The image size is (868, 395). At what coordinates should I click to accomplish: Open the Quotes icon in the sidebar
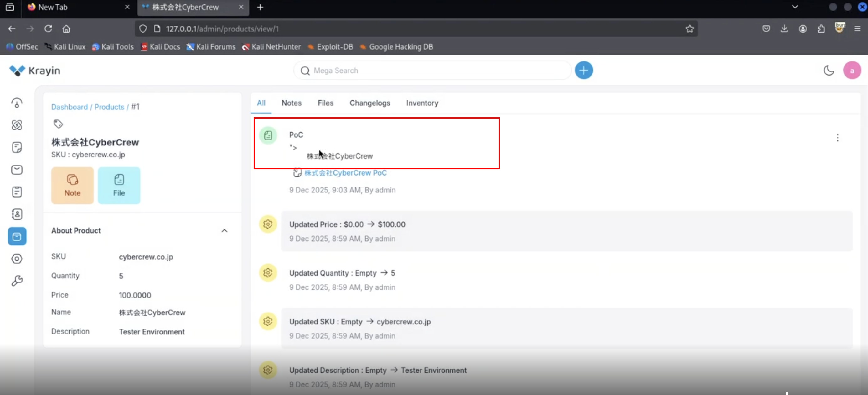pos(17,147)
